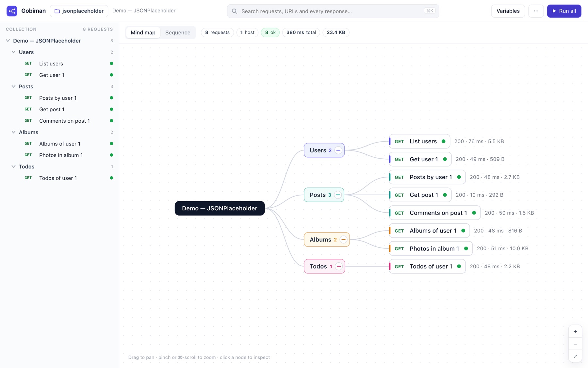Open the jsonplaceholder workspace selector
588x368 pixels.
79,11
